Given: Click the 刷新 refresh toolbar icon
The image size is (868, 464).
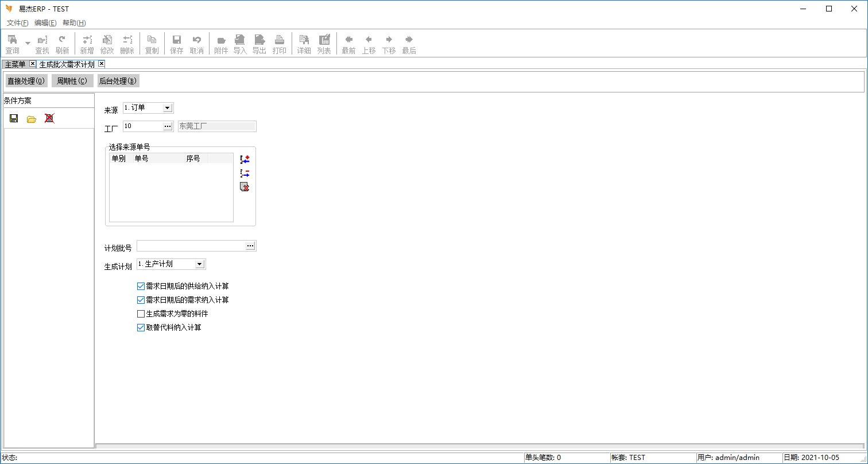Looking at the screenshot, I should click(x=62, y=44).
